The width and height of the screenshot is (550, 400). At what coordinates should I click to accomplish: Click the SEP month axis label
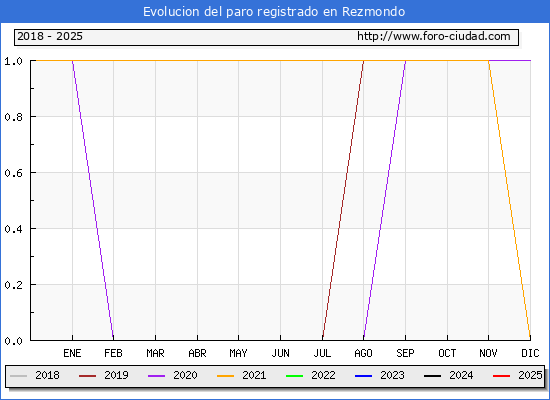(405, 353)
